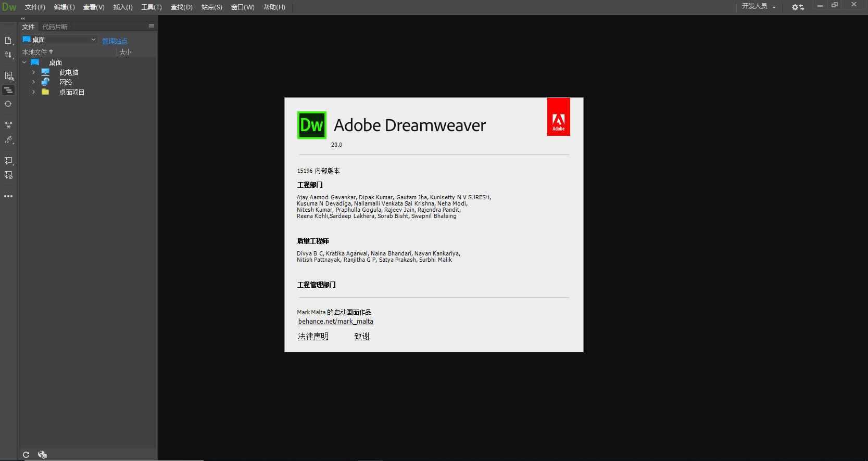This screenshot has height=461, width=868.
Task: Click the apply comment speech-bubble icon
Action: [8, 161]
